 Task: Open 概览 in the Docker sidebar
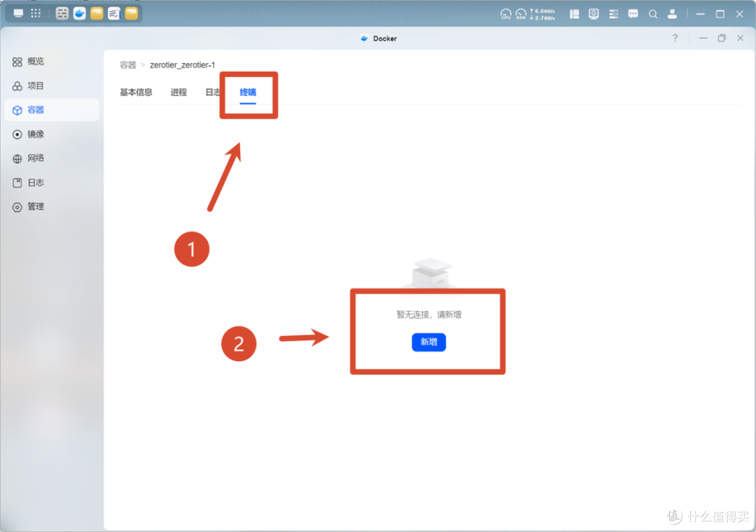click(52, 62)
